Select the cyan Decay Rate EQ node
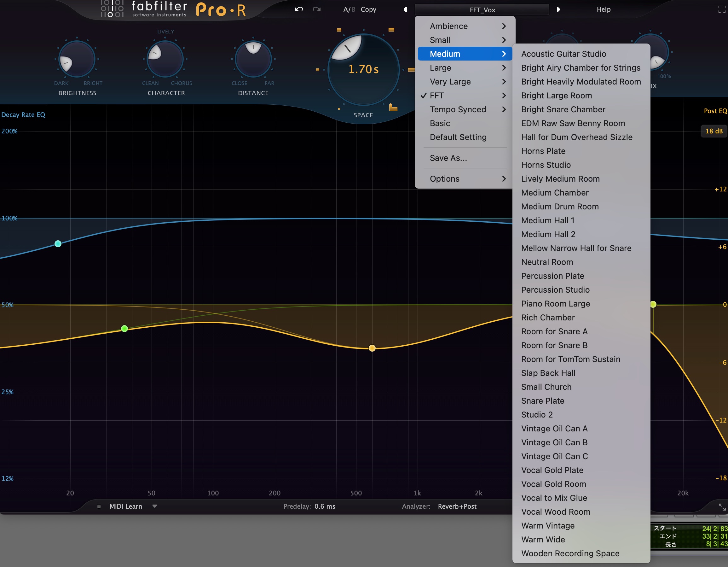 pos(58,244)
